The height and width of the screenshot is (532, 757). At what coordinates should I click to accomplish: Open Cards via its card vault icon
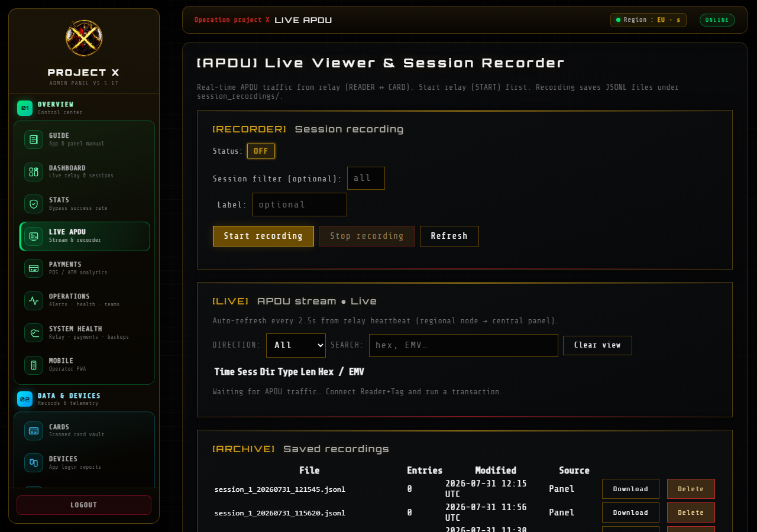(34, 431)
